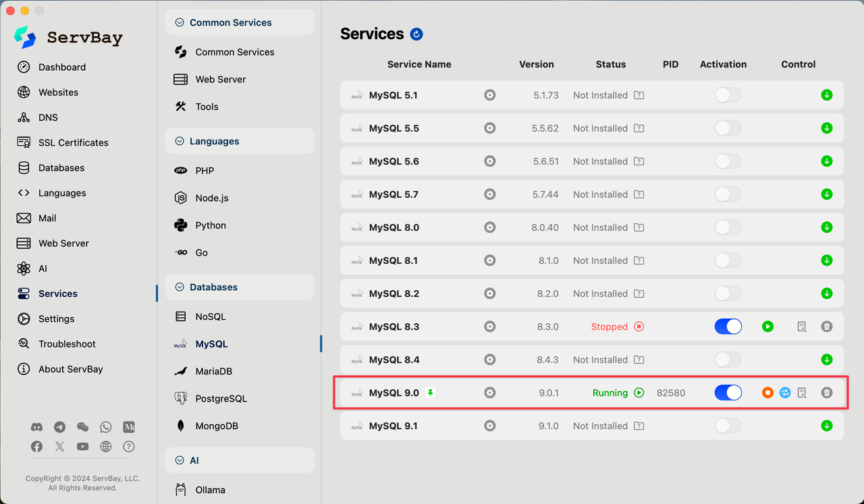Click help icon beside MySQL 5.5 Not Installed

coord(639,128)
